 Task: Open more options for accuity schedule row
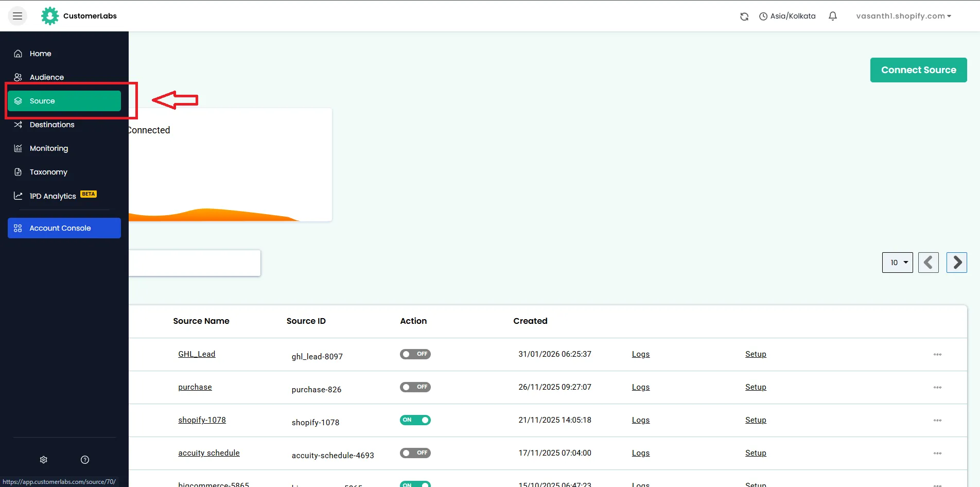pyautogui.click(x=937, y=453)
